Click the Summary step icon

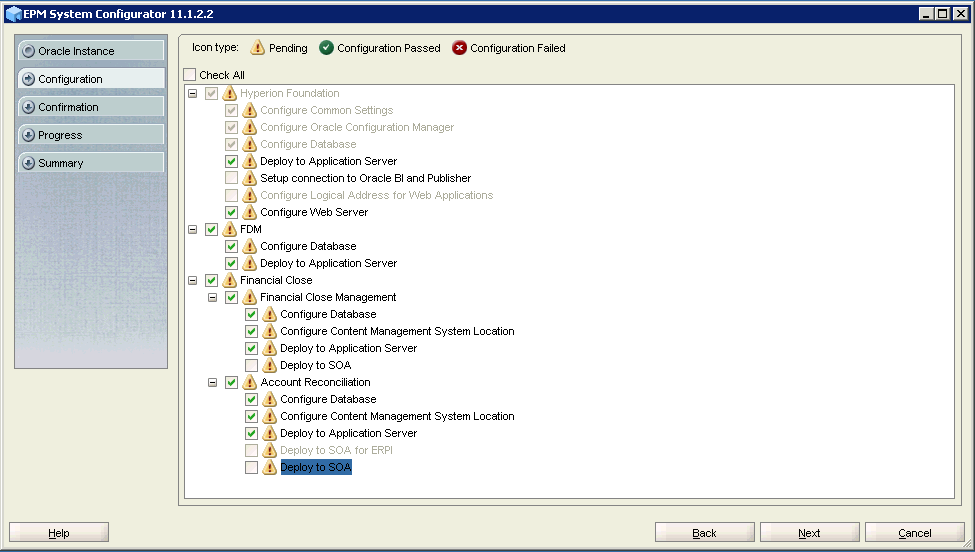coord(29,163)
